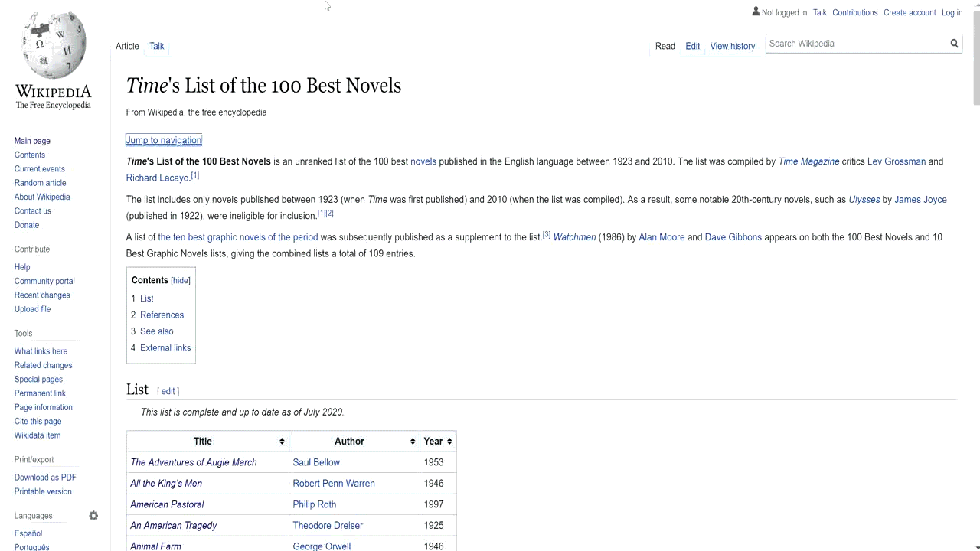The width and height of the screenshot is (980, 551).
Task: Open James Joyce's article link
Action: click(x=920, y=200)
